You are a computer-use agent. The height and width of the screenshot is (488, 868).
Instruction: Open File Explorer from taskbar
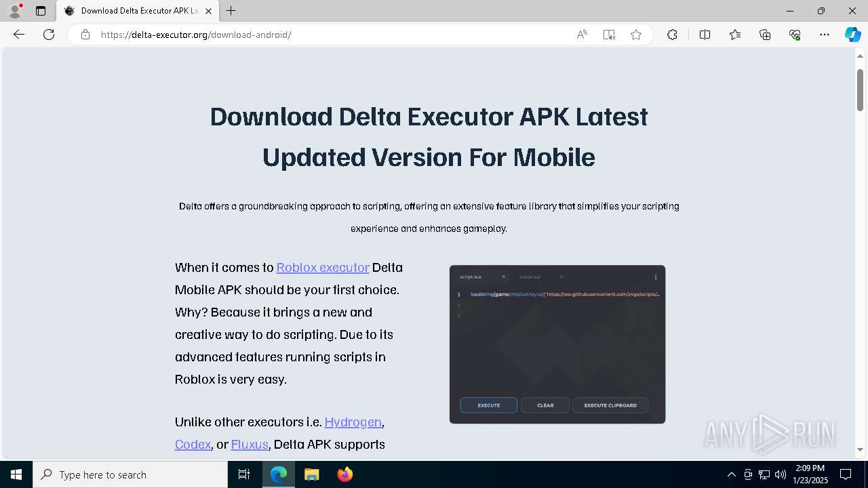[x=311, y=474]
